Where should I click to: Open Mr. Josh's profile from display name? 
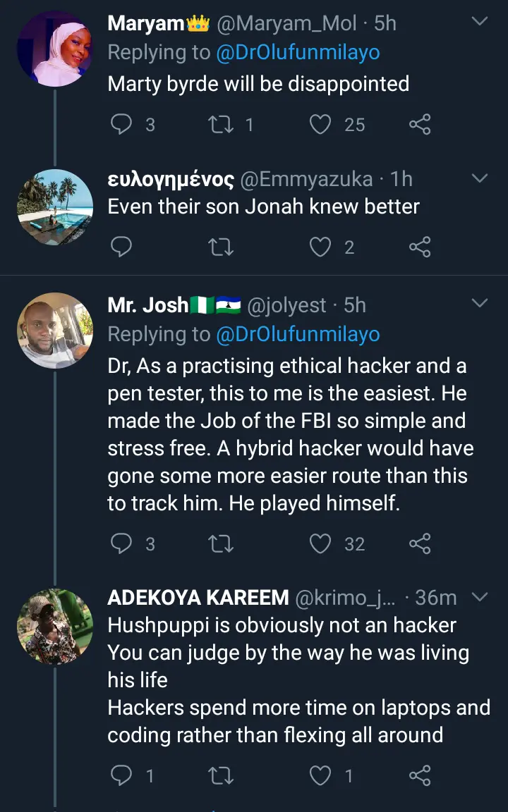coord(148,305)
